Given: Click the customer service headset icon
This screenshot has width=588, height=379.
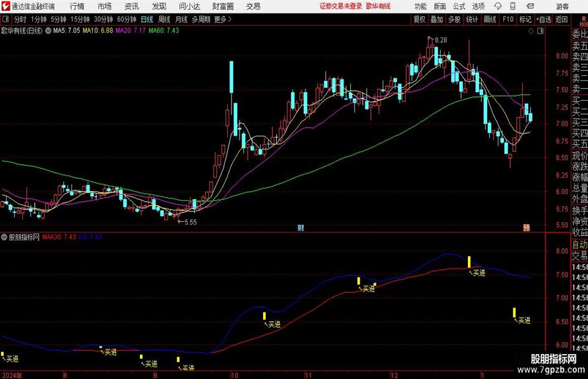Looking at the screenshot, I should click(x=498, y=6).
